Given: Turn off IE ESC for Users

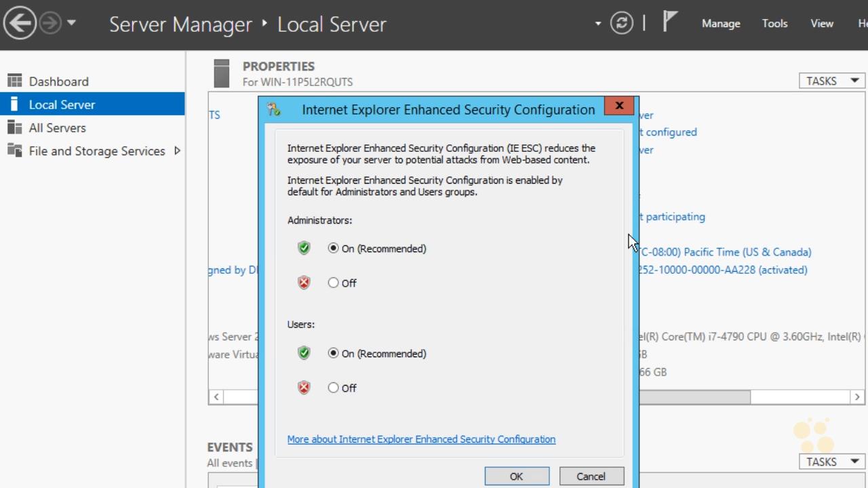Looking at the screenshot, I should point(333,388).
